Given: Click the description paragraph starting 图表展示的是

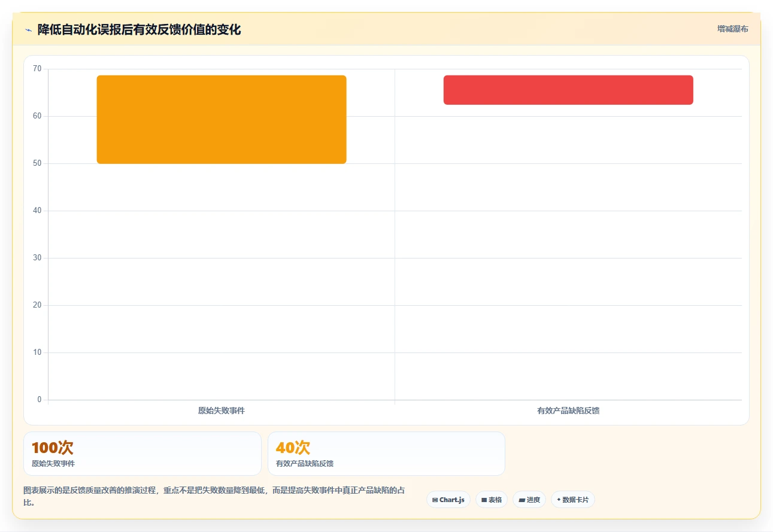Looking at the screenshot, I should pyautogui.click(x=214, y=497).
